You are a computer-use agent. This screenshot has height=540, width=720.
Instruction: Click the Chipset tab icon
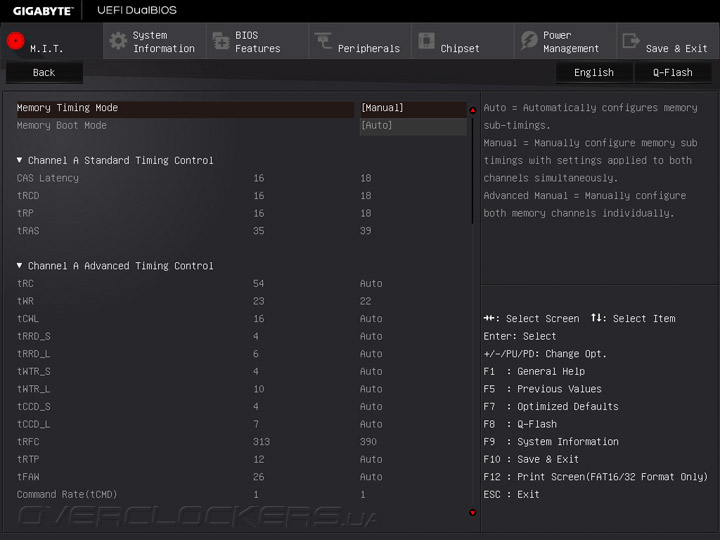[x=426, y=41]
